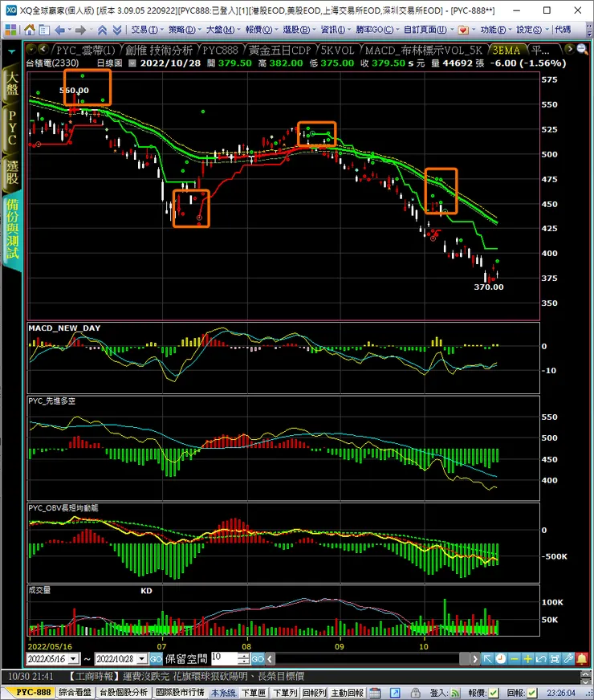Viewport: 594px width, 700px height.
Task: Click the double up chevron icon
Action: click(102, 30)
